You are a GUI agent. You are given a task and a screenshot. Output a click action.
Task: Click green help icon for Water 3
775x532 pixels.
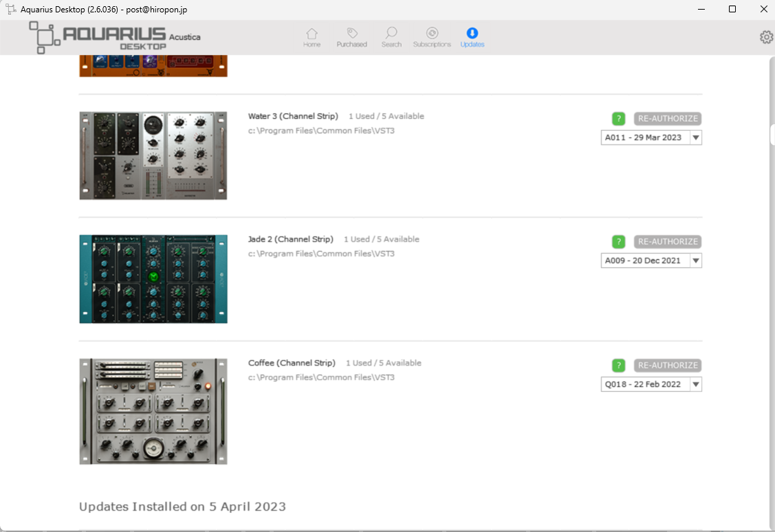pos(618,119)
